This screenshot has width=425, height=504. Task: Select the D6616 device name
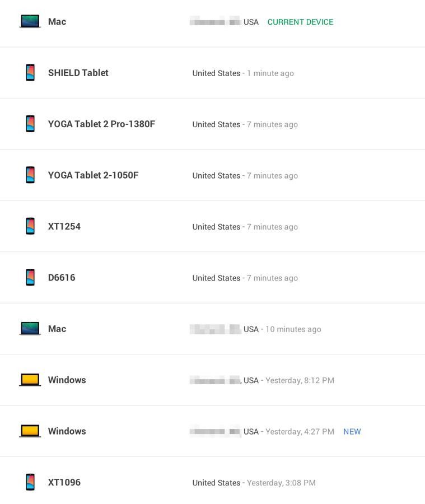pyautogui.click(x=62, y=277)
